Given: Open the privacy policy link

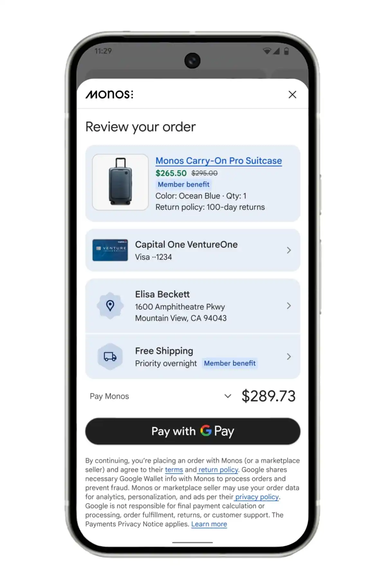Looking at the screenshot, I should point(257,497).
